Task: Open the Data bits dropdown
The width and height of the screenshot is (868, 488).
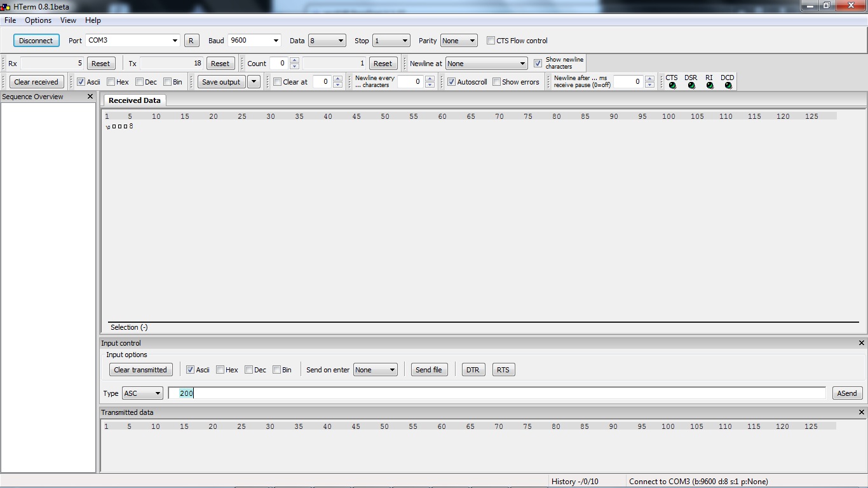Action: click(327, 41)
